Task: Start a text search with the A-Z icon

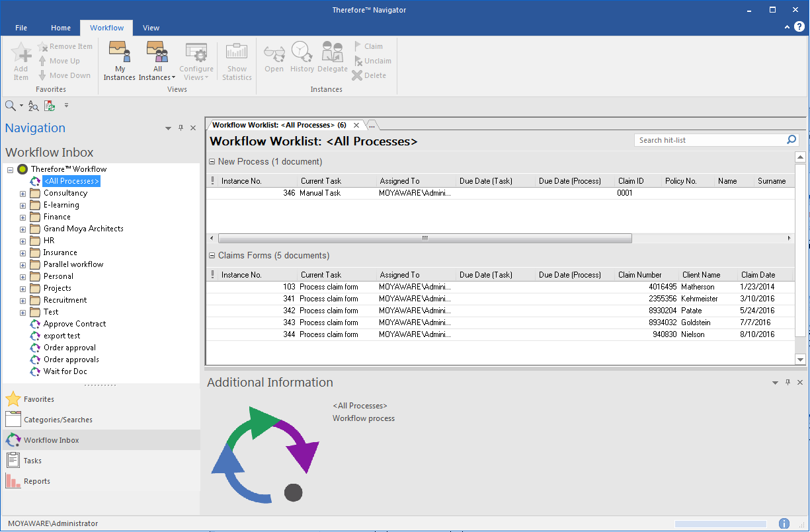Action: click(32, 105)
